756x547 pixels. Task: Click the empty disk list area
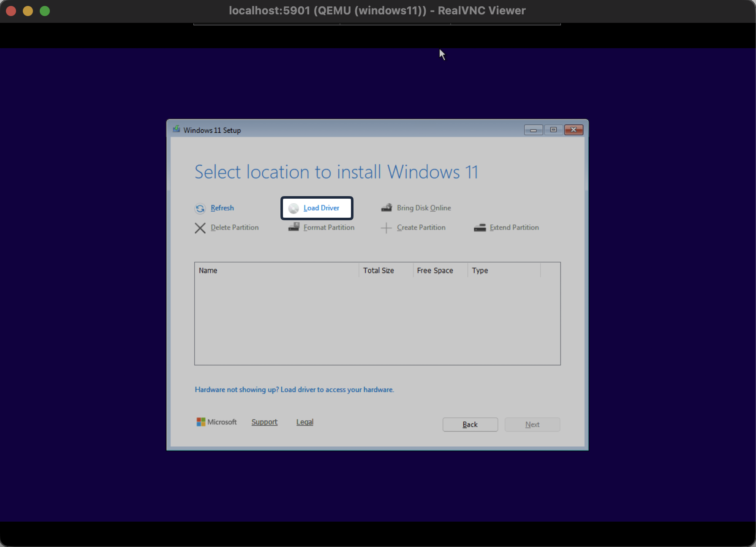(x=377, y=321)
